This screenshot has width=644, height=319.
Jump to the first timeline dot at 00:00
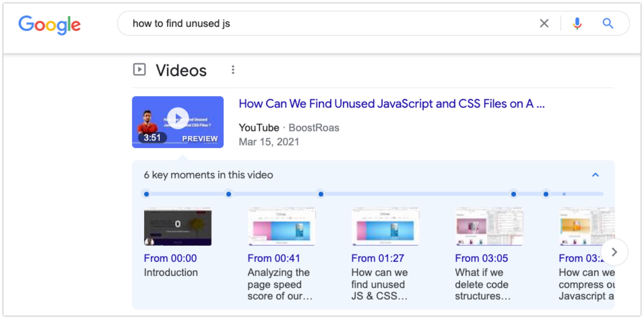[146, 194]
